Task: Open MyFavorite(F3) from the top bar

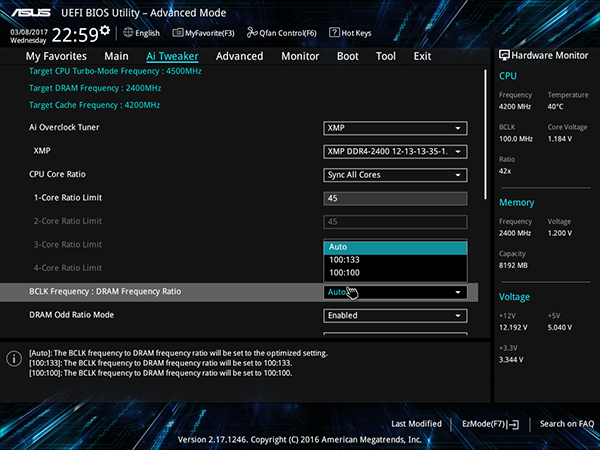Action: pyautogui.click(x=204, y=33)
